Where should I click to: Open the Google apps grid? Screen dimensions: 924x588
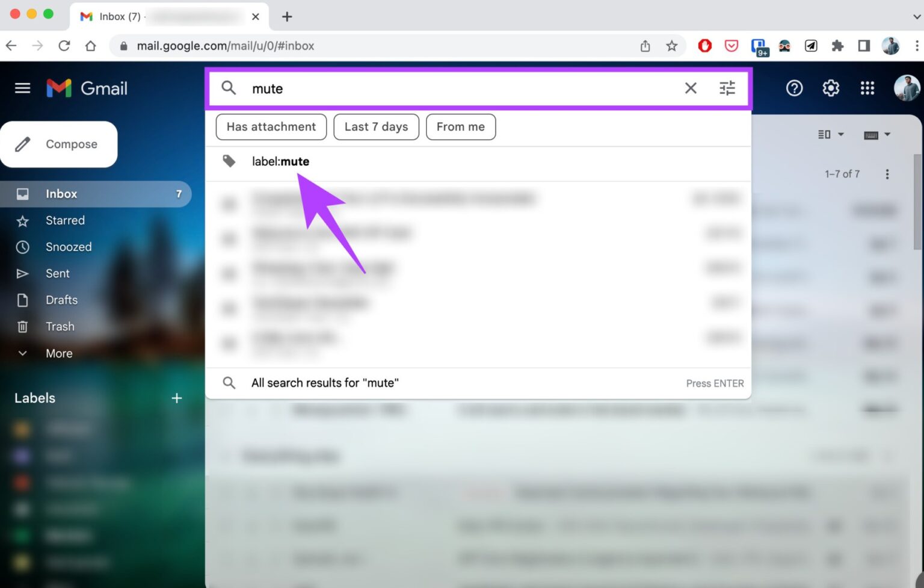pos(867,88)
